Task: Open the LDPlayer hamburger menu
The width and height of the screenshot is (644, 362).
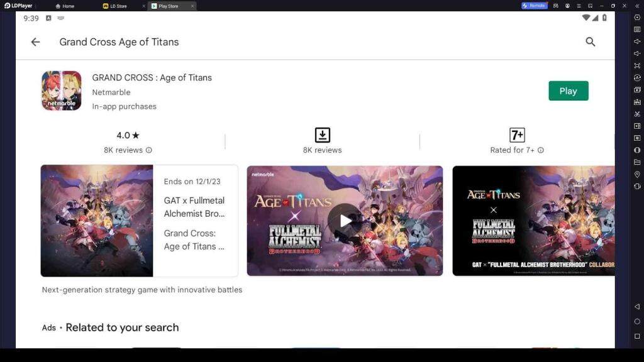Action: coord(579,6)
